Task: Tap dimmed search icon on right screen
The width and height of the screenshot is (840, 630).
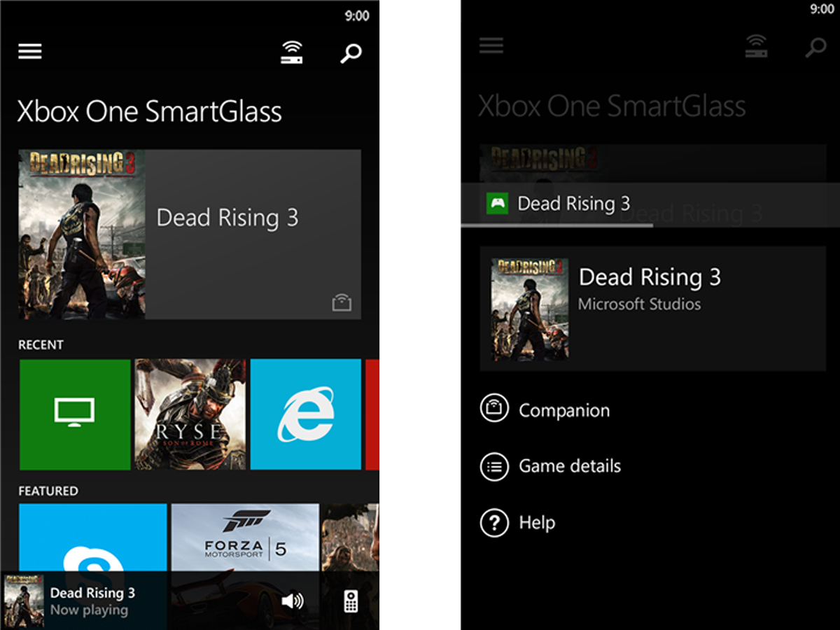Action: (815, 48)
